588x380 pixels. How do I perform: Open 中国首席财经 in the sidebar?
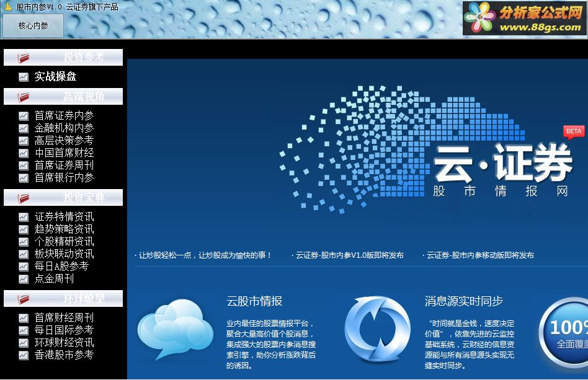[x=64, y=153]
